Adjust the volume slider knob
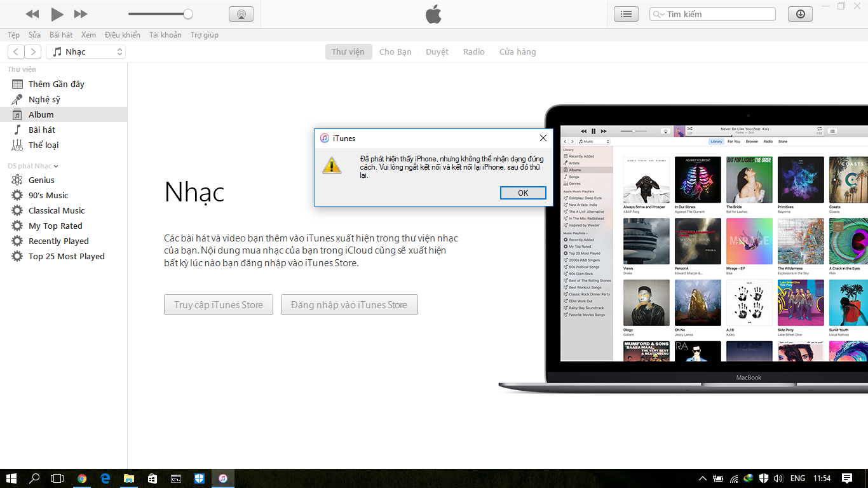Image resolution: width=868 pixels, height=488 pixels. [188, 14]
